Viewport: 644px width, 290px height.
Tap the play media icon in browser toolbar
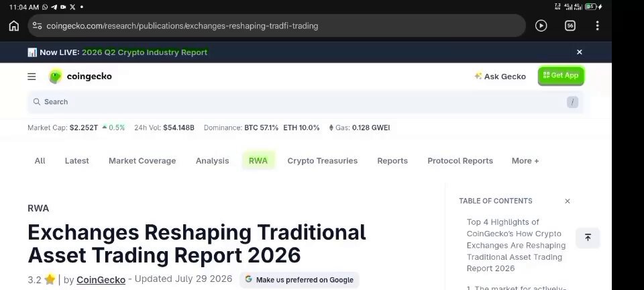click(x=541, y=26)
